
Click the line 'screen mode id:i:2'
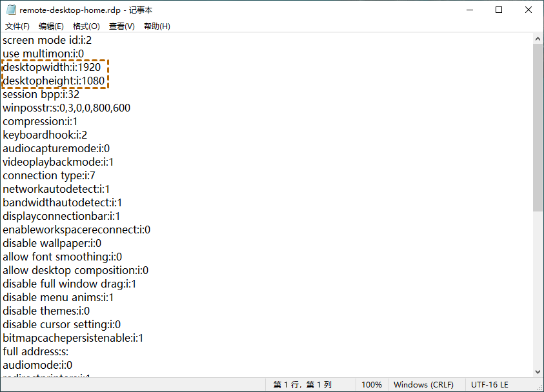47,40
